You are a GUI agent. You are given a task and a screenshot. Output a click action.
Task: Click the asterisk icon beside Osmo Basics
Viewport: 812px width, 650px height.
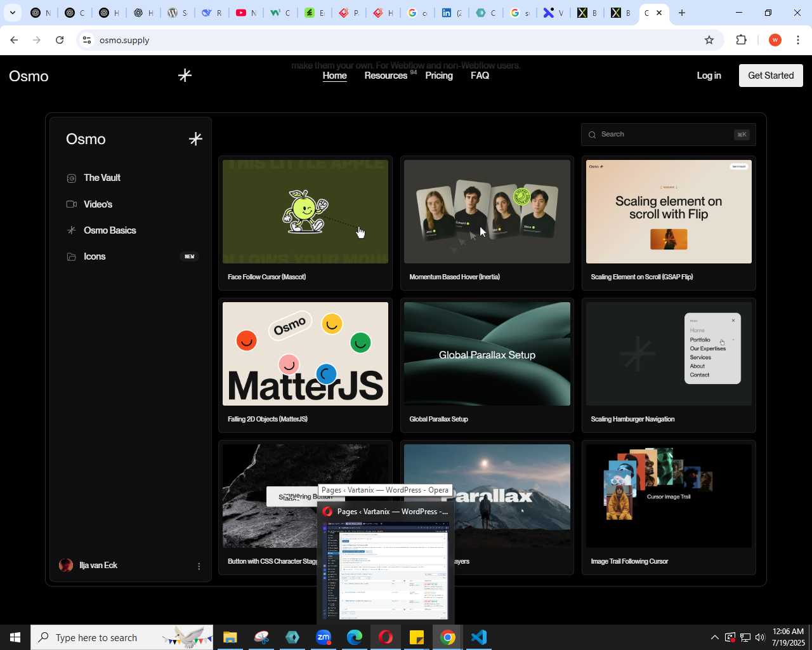(x=72, y=230)
